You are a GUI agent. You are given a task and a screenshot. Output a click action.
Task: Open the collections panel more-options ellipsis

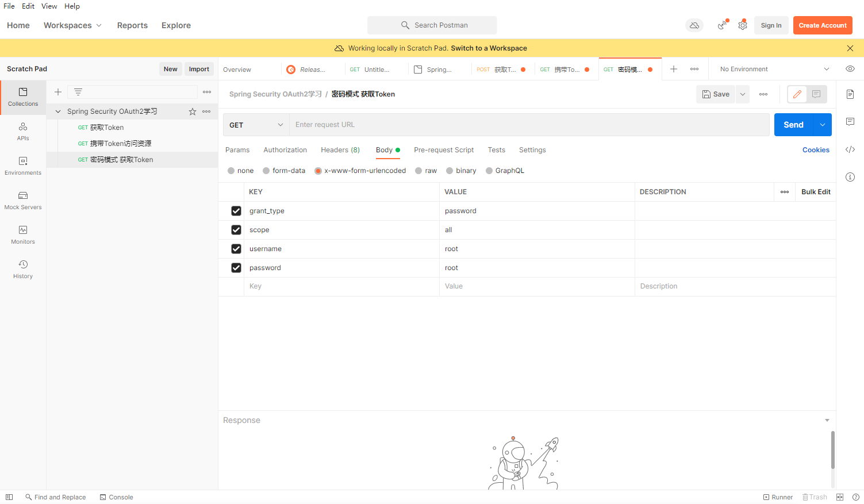[207, 92]
